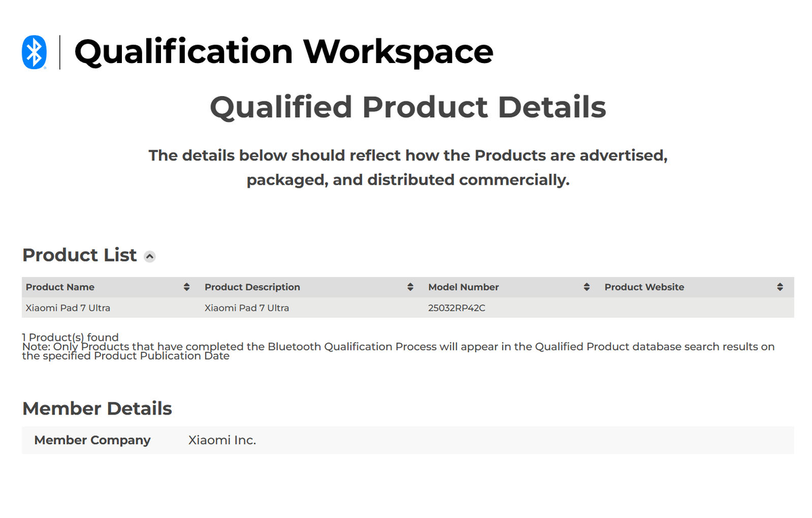Sort by the Product Description column arrows

click(x=410, y=287)
